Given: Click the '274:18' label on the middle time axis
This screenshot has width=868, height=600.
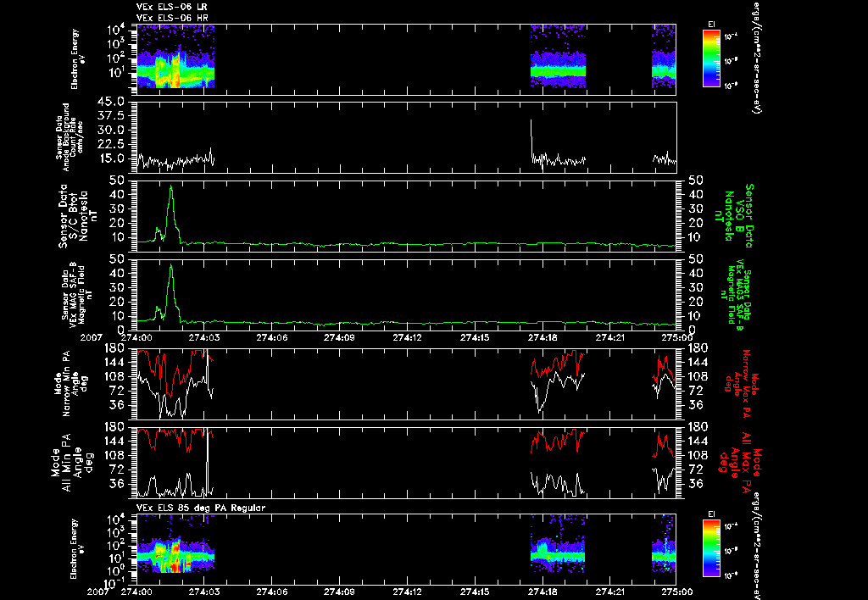Looking at the screenshot, I should point(543,336).
